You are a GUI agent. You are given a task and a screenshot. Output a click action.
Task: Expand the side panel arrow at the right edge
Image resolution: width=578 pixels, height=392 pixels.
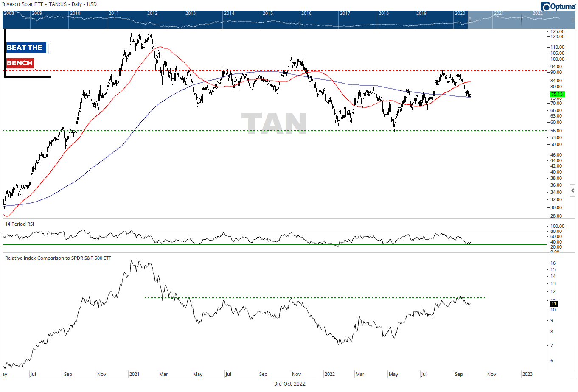point(572,190)
